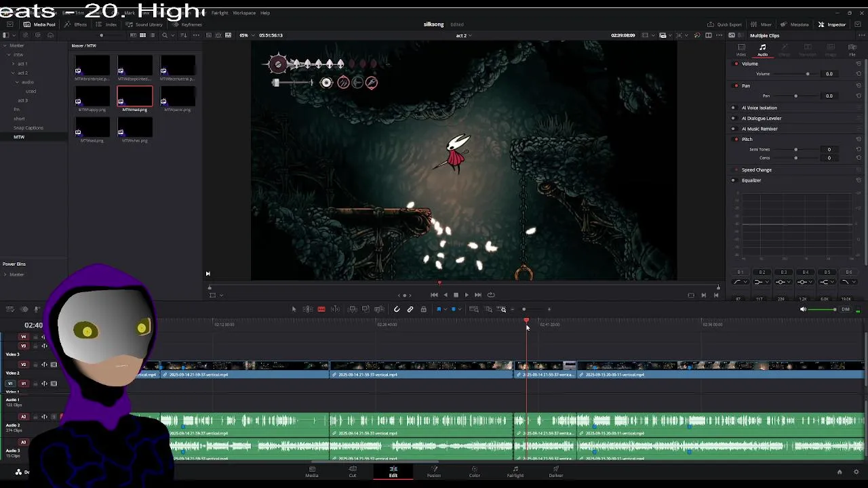Click the Volume value field 0.0
The height and width of the screenshot is (488, 868).
click(829, 74)
